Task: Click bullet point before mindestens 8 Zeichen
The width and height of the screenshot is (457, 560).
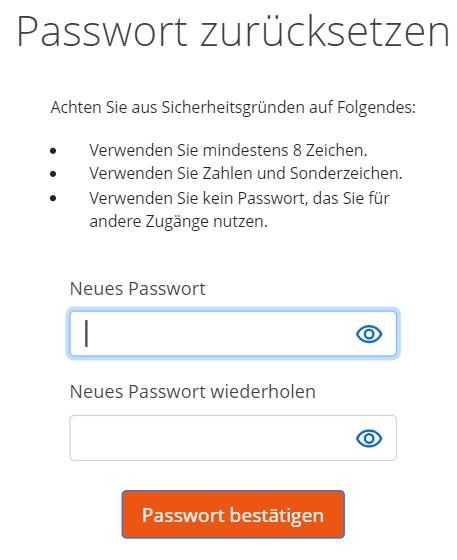Action: [x=53, y=151]
